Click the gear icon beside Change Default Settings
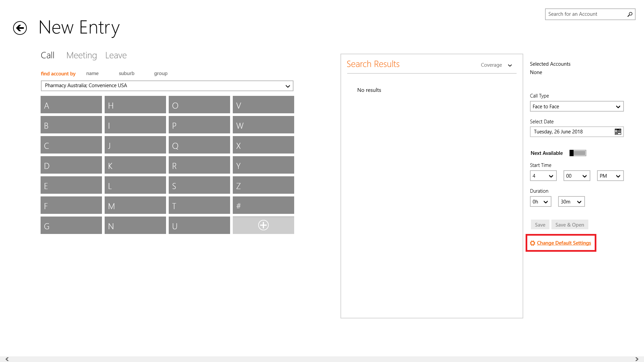 pyautogui.click(x=532, y=243)
